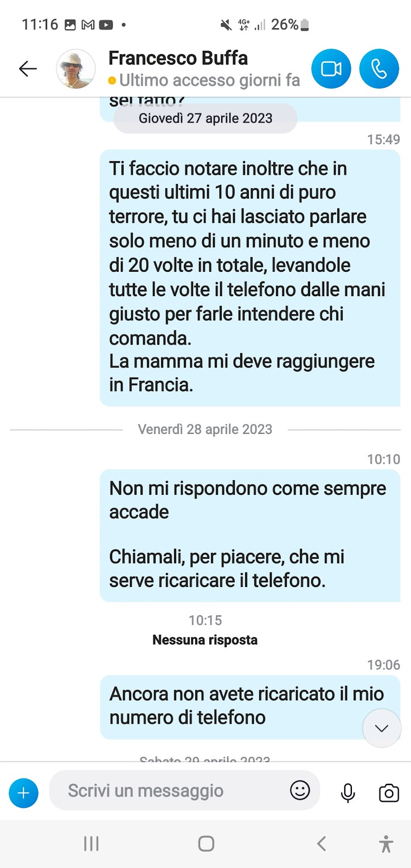Image resolution: width=411 pixels, height=868 pixels.
Task: Jump to latest messages with down chevron
Action: click(x=382, y=728)
